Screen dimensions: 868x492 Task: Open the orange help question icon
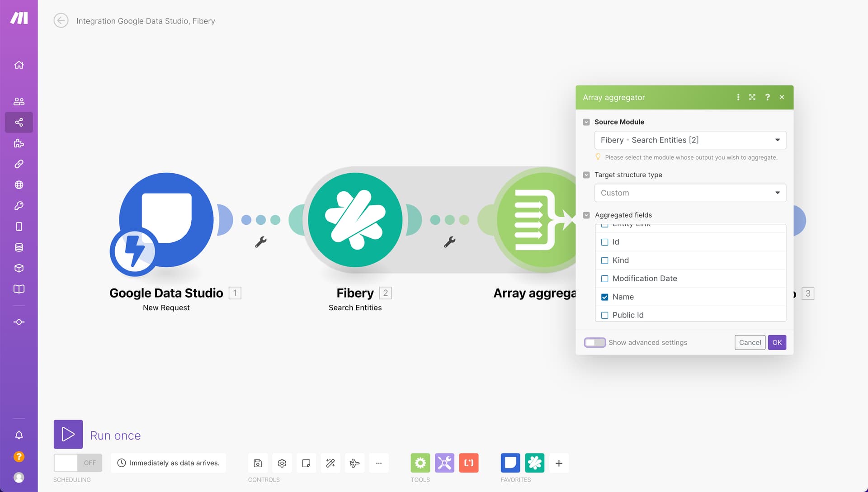point(19,457)
